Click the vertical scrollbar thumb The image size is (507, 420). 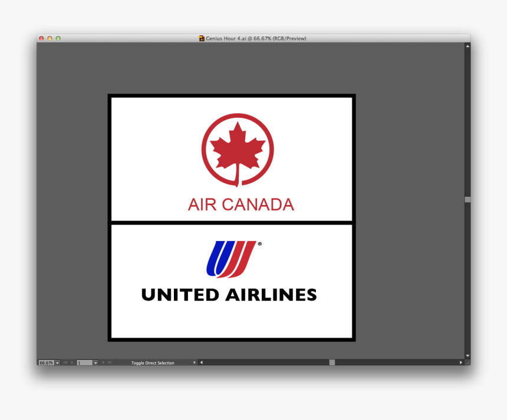[468, 200]
